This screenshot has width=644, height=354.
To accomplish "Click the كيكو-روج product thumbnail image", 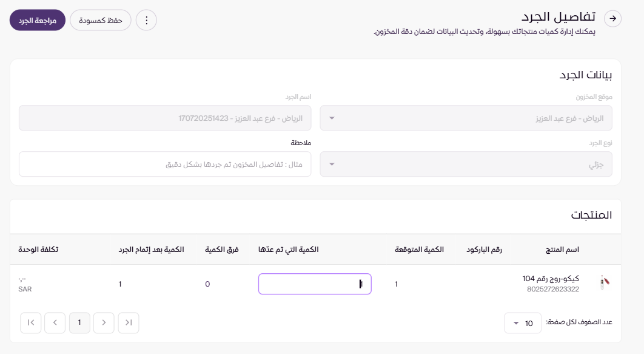I will pyautogui.click(x=603, y=283).
